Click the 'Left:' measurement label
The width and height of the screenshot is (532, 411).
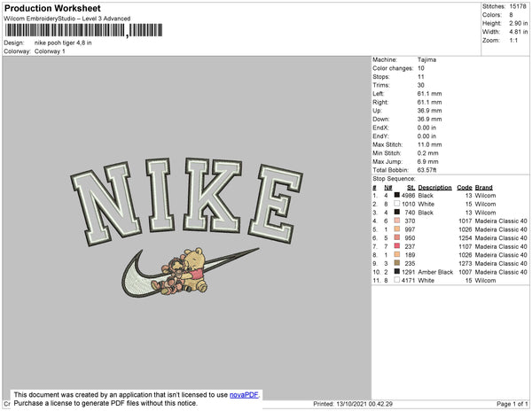pos(379,94)
